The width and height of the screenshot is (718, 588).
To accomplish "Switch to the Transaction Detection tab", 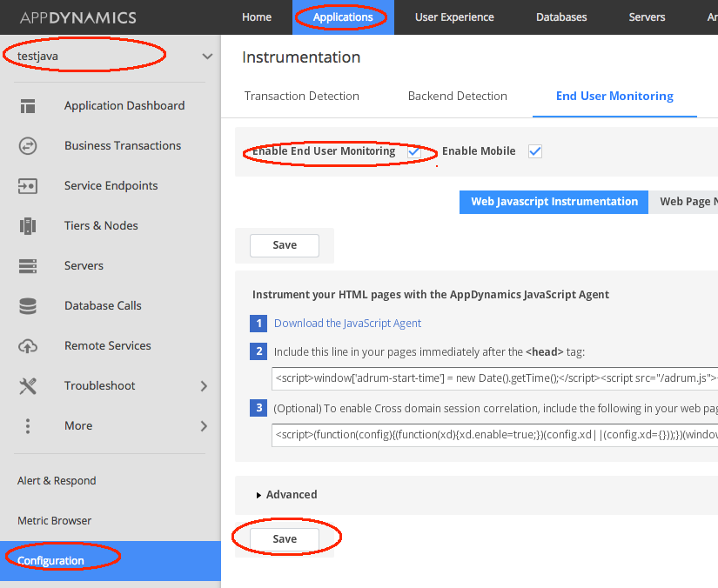I will [x=301, y=97].
